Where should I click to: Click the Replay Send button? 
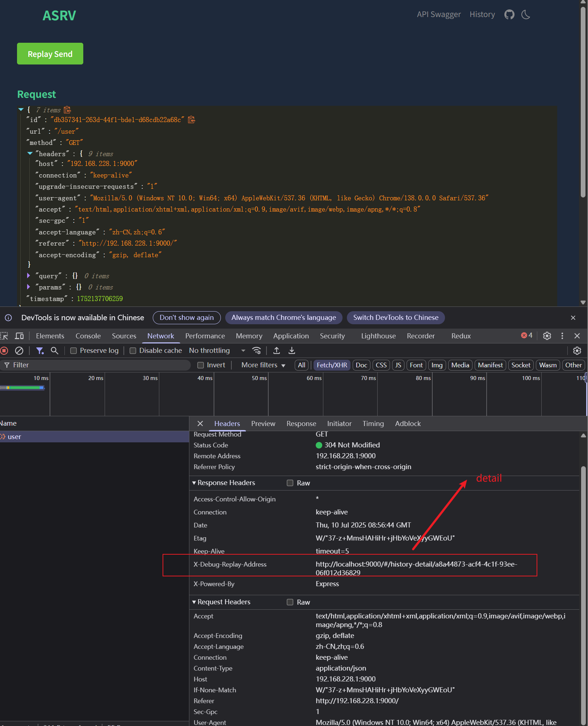coord(50,54)
